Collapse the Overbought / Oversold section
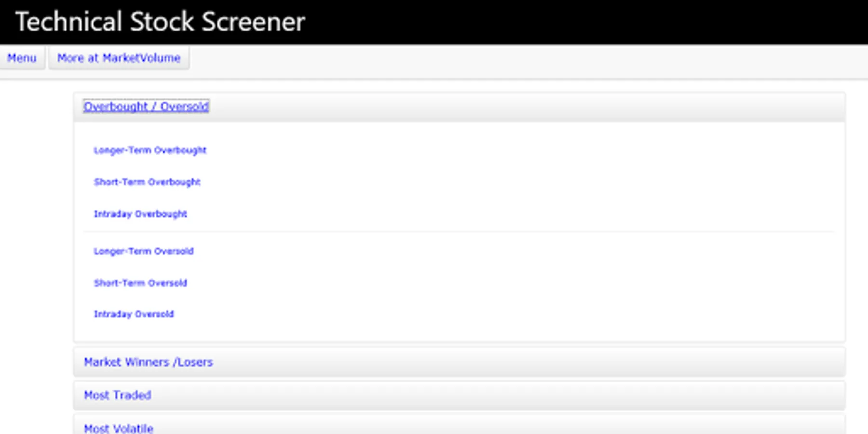This screenshot has width=868, height=434. [146, 107]
